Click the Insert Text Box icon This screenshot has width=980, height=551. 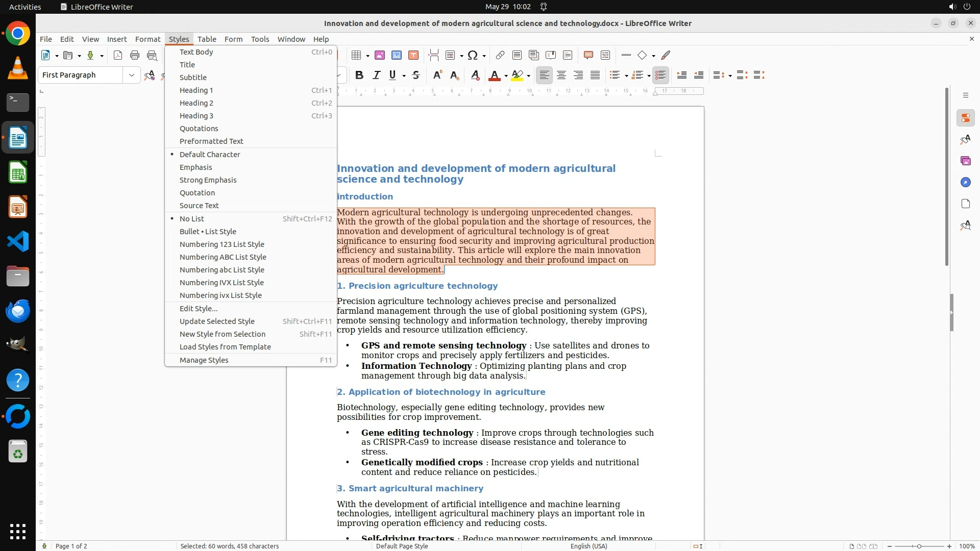pyautogui.click(x=413, y=55)
